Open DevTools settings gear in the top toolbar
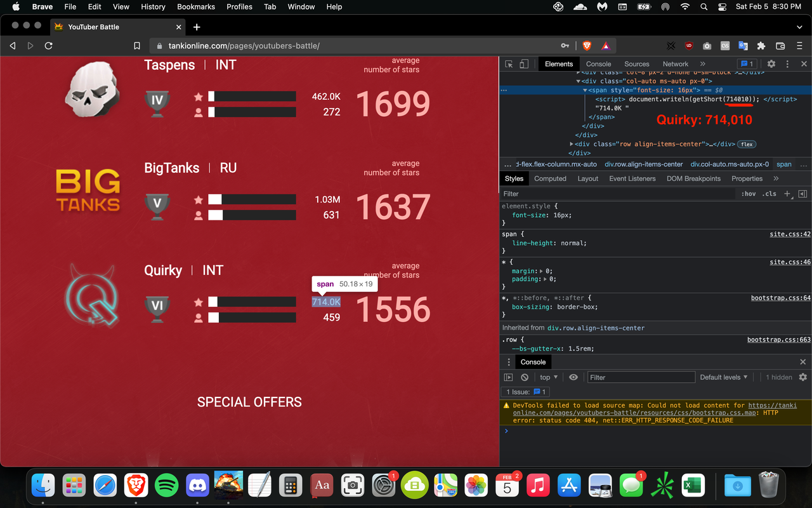The height and width of the screenshot is (508, 812). point(771,64)
